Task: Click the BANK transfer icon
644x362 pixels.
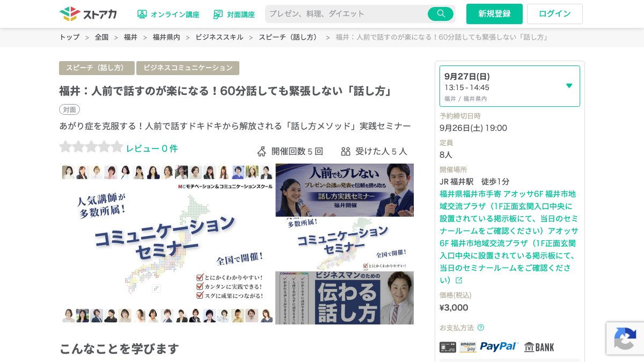Action: point(539,347)
